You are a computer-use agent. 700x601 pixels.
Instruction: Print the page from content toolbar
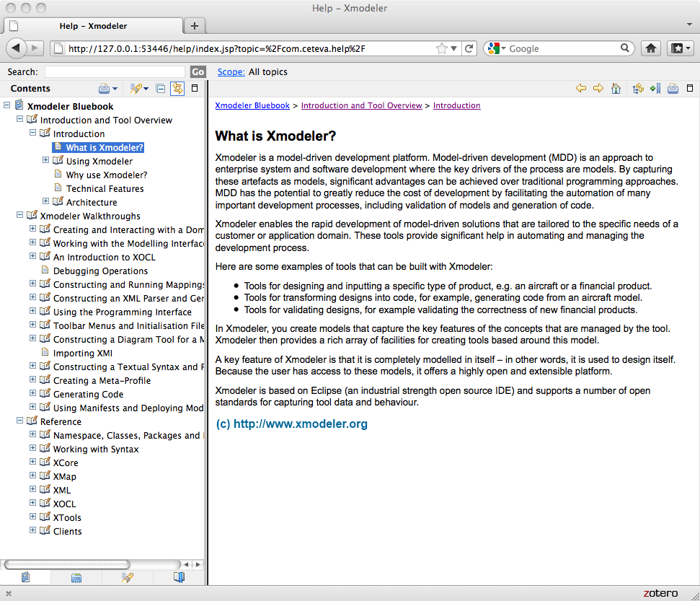[x=673, y=89]
